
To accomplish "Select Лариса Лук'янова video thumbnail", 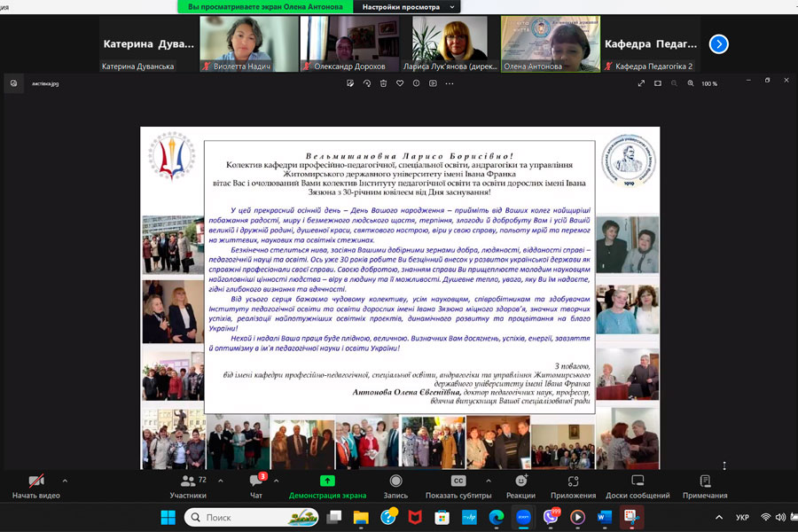I will pos(450,43).
